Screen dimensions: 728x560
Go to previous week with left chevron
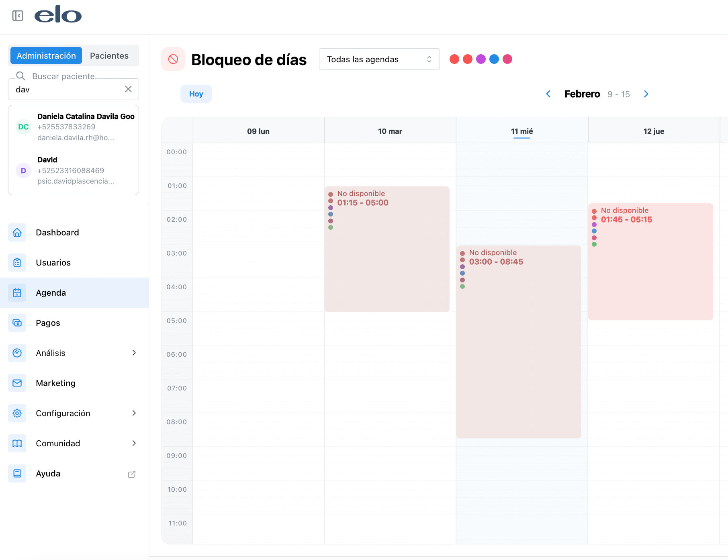coord(548,94)
